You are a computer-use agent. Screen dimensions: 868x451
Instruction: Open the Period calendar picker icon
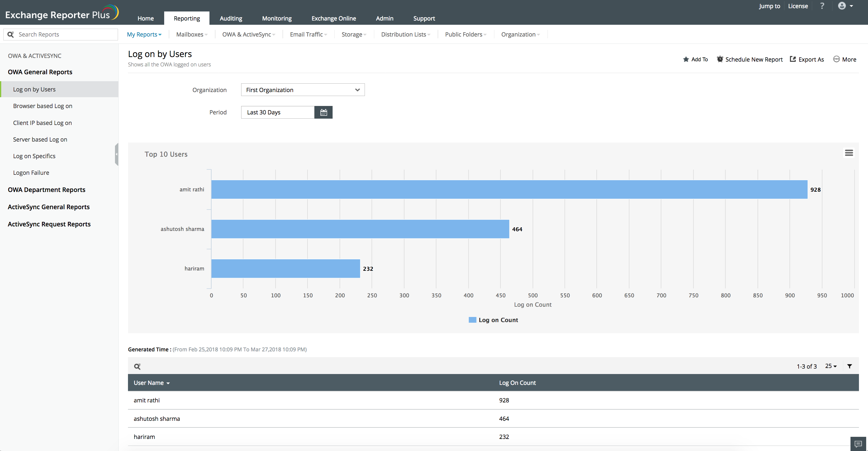323,112
